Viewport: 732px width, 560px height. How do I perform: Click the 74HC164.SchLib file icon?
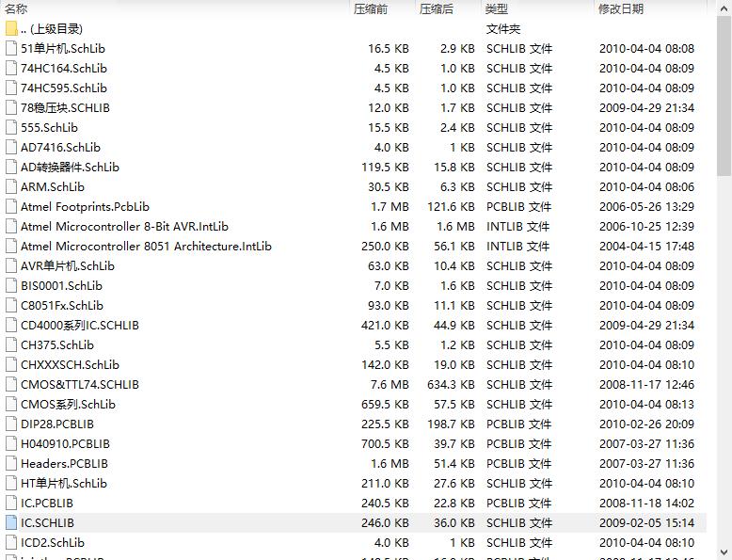[11, 68]
